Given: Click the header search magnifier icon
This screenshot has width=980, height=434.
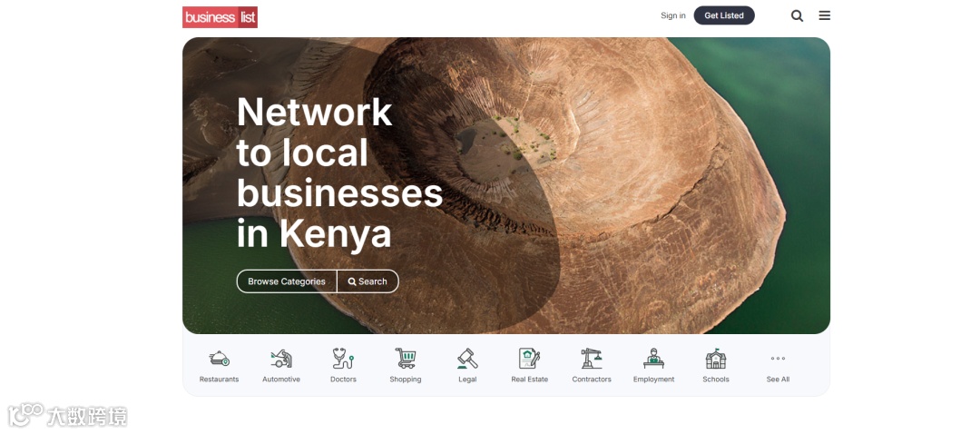Looking at the screenshot, I should point(797,15).
